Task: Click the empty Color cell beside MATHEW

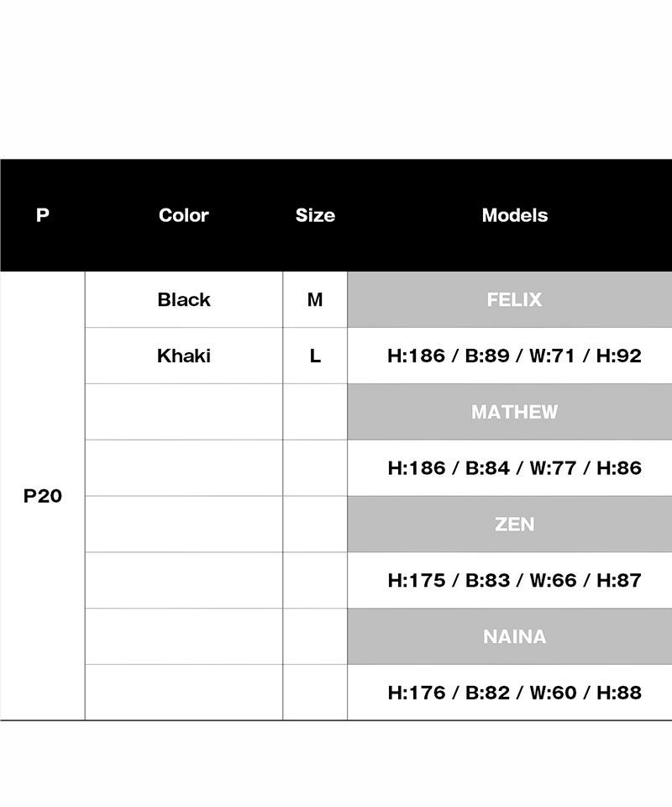Action: click(184, 412)
